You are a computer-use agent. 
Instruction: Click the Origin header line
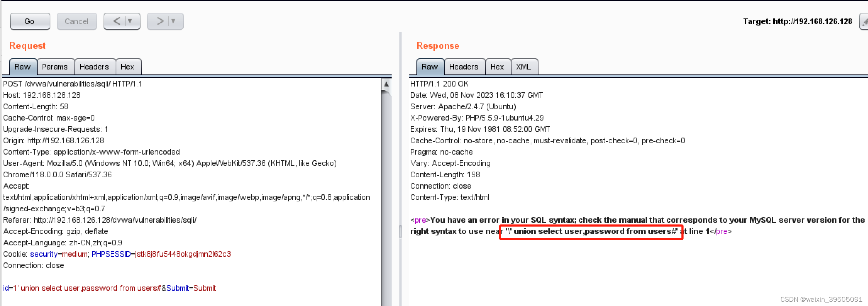click(54, 140)
